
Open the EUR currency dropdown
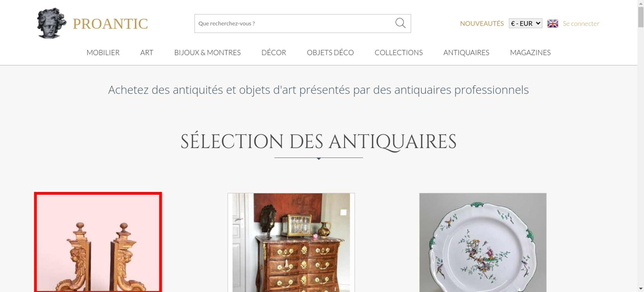526,23
